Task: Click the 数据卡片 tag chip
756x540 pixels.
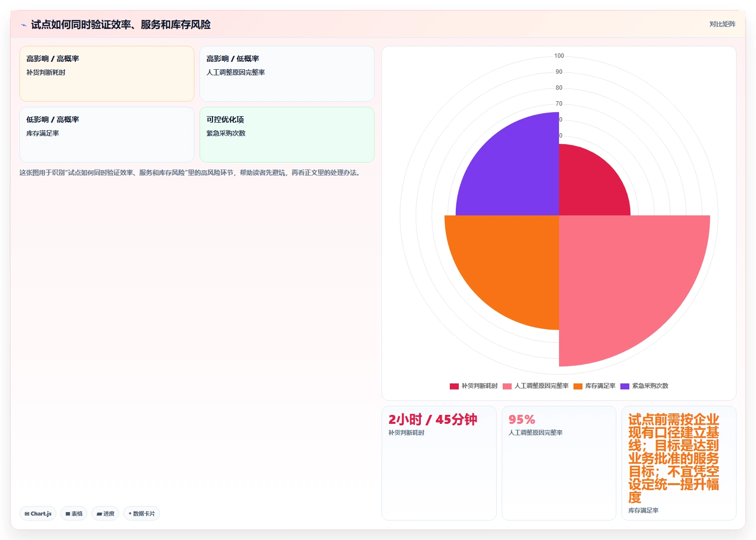Action: tap(142, 514)
